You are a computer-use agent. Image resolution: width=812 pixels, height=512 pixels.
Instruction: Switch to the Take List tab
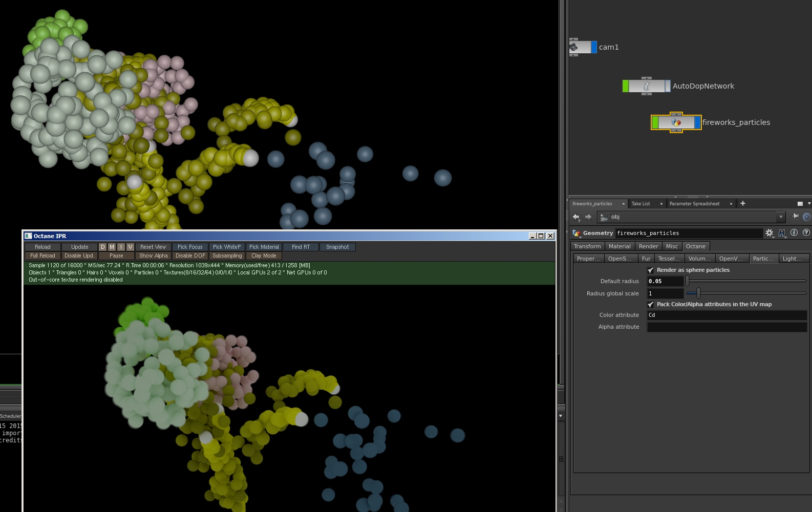tap(640, 204)
